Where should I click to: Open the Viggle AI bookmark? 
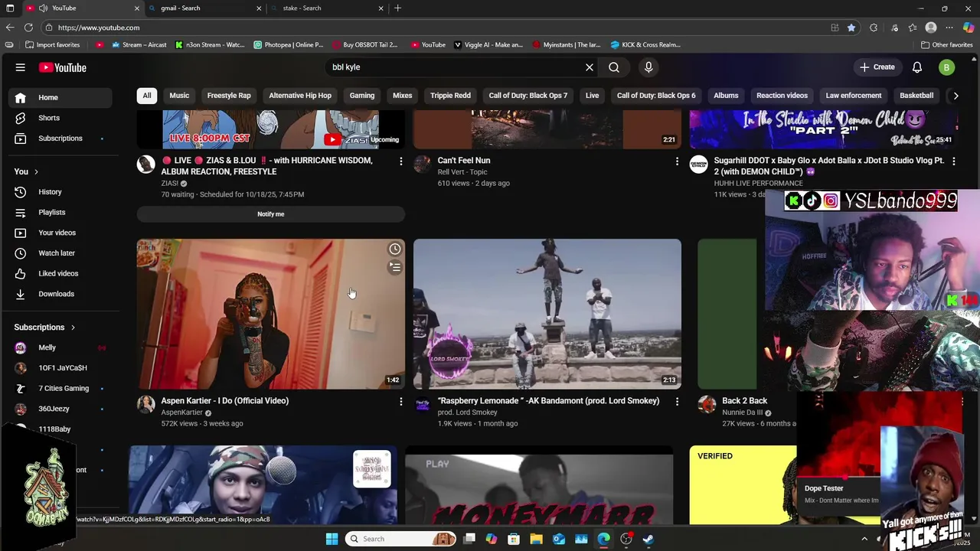pyautogui.click(x=488, y=44)
